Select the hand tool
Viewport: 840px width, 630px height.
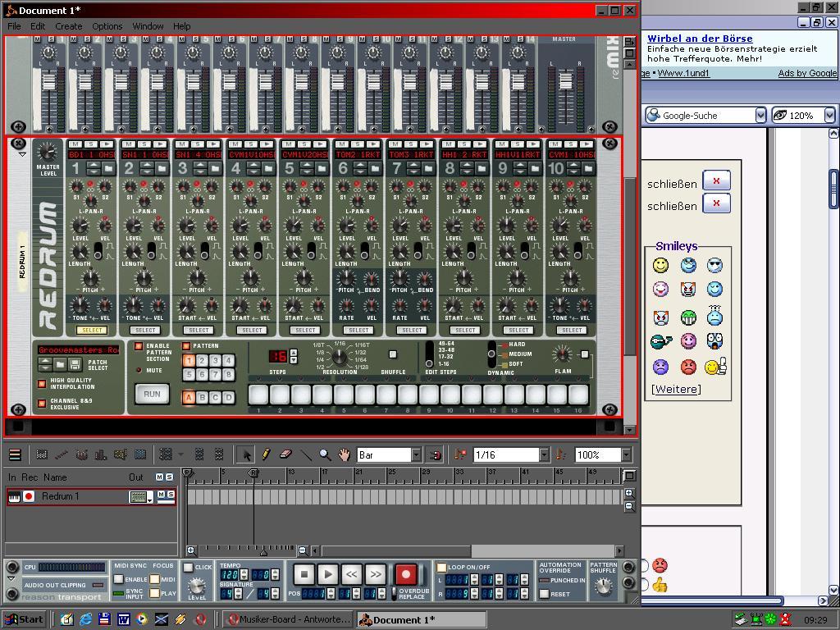(x=344, y=454)
